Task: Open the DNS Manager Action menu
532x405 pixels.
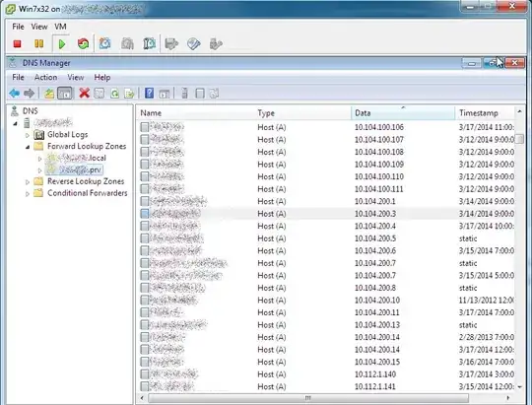Action: point(45,78)
